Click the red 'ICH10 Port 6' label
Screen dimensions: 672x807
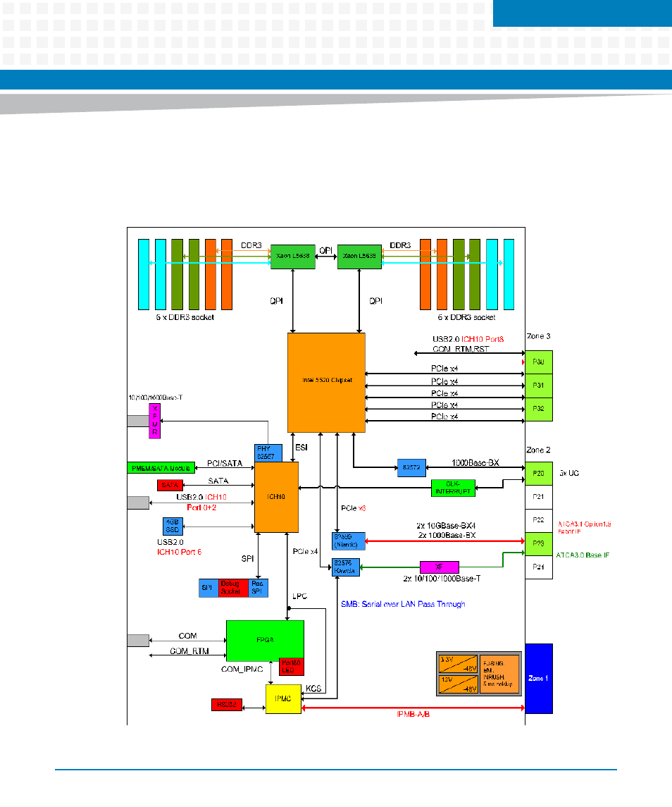179,552
